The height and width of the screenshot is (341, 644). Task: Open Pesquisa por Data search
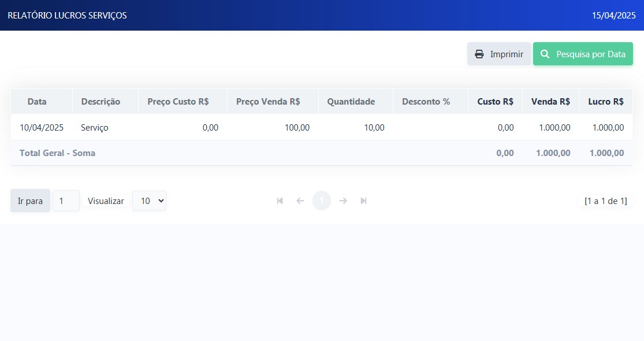pyautogui.click(x=583, y=54)
